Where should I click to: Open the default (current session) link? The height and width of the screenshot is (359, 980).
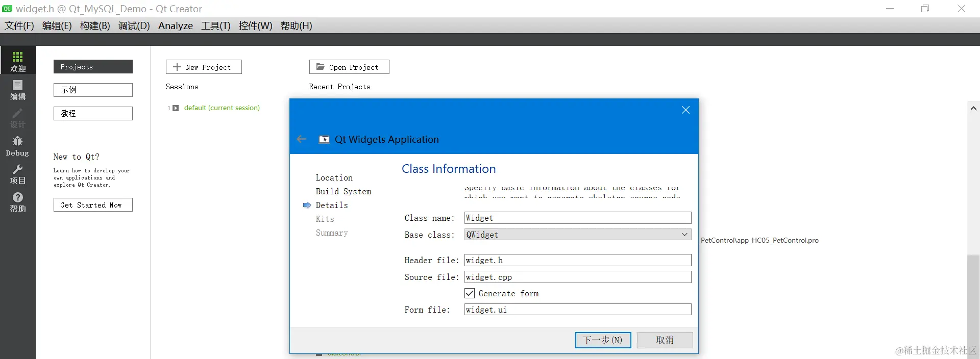[x=222, y=108]
